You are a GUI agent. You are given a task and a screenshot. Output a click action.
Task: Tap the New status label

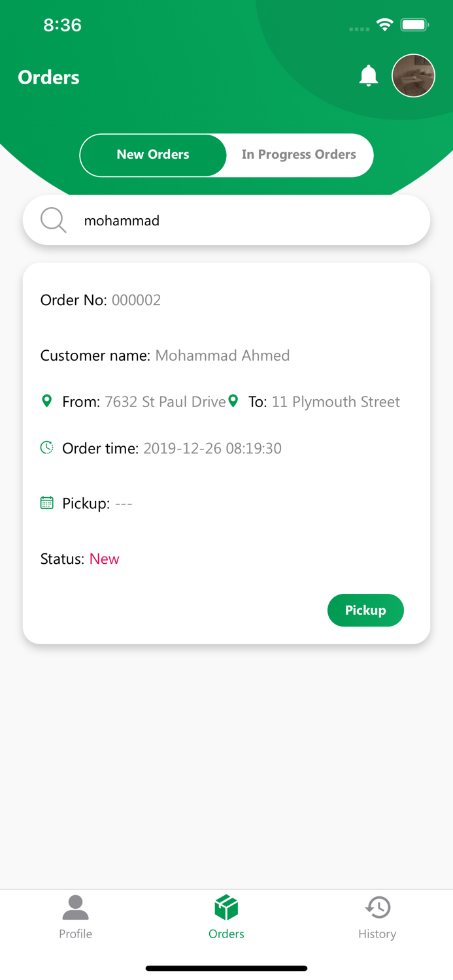(x=105, y=559)
